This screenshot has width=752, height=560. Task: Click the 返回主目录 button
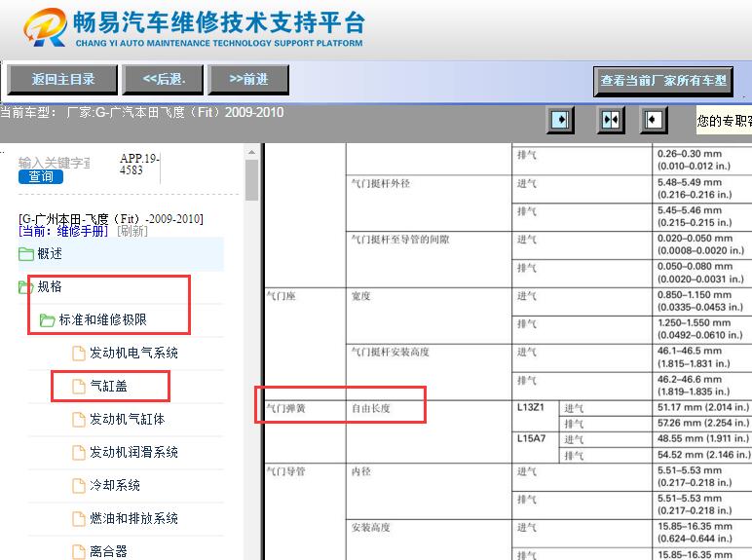tap(62, 80)
